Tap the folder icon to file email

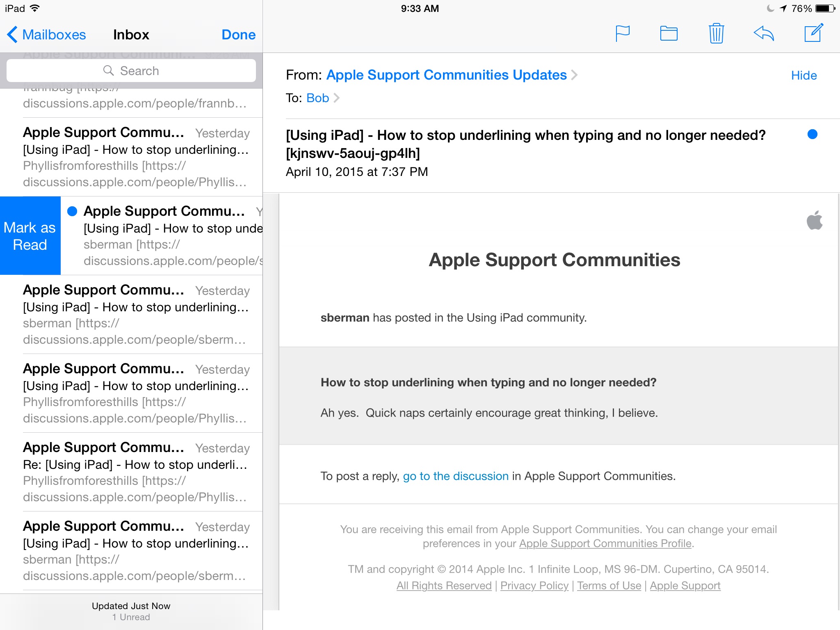[x=669, y=33]
